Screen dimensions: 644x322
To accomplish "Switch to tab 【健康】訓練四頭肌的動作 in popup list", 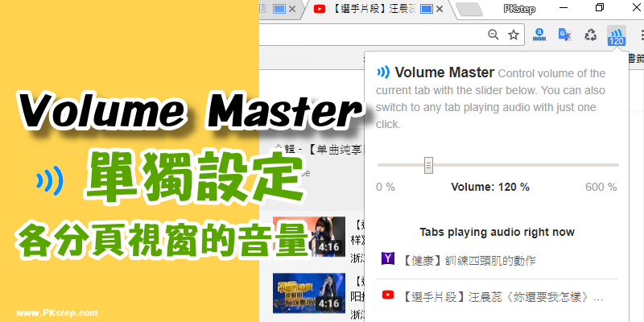I will (x=496, y=260).
